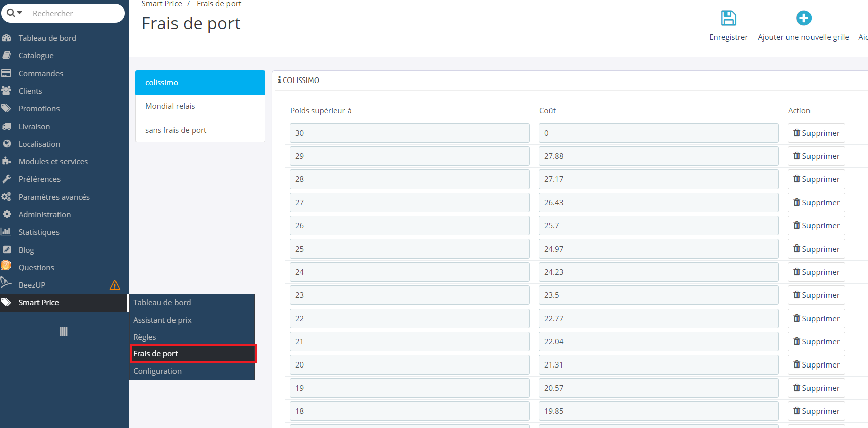868x428 pixels.
Task: Click the plus icon to add new grid
Action: pos(803,18)
